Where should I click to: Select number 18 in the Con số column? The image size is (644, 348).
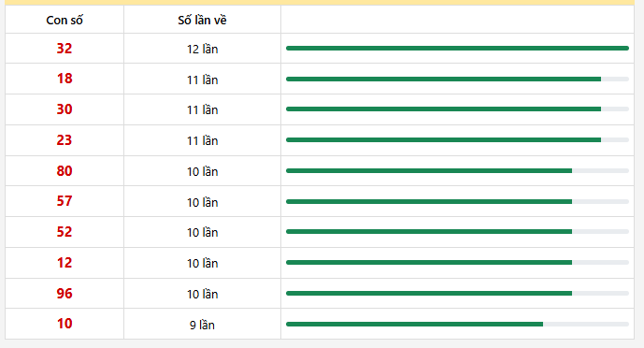point(64,79)
